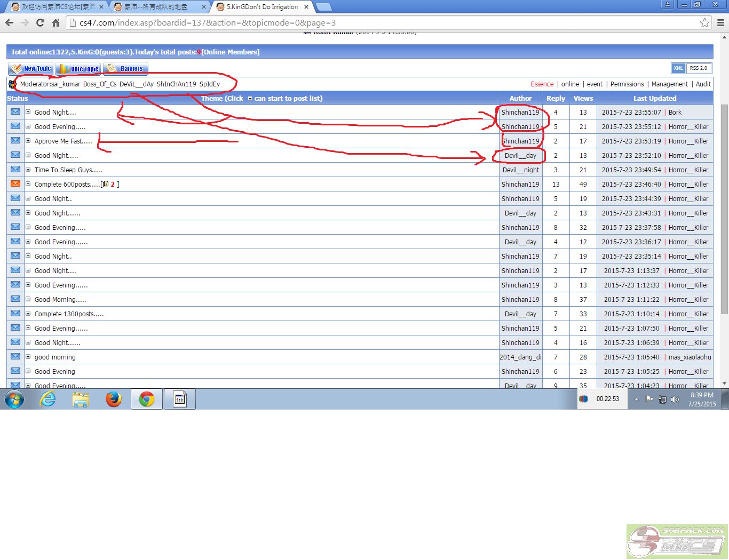729x560 pixels.
Task: Expand the "Time To Sleep Guys" topic
Action: [28, 170]
